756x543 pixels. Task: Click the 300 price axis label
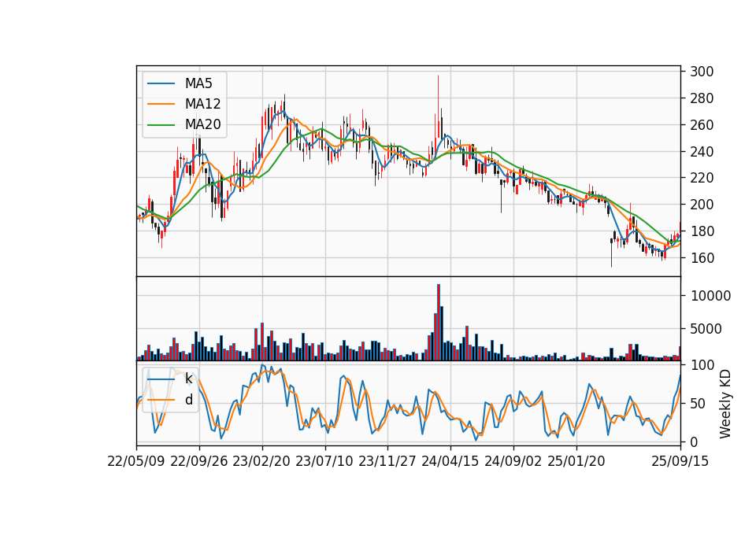click(x=702, y=72)
